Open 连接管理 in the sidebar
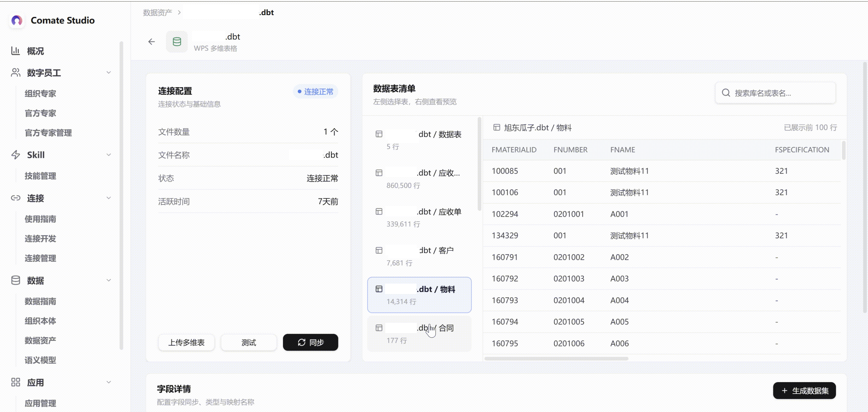This screenshot has height=412, width=868. pos(40,258)
